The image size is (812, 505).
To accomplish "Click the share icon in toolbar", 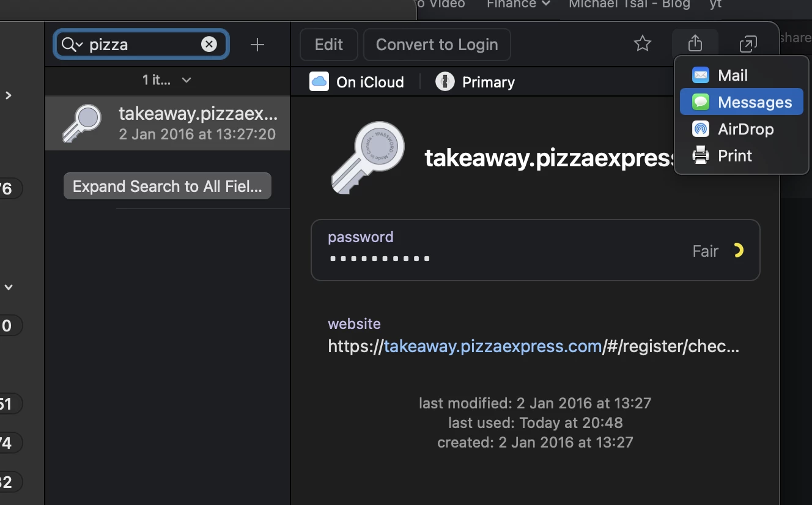I will tap(695, 44).
